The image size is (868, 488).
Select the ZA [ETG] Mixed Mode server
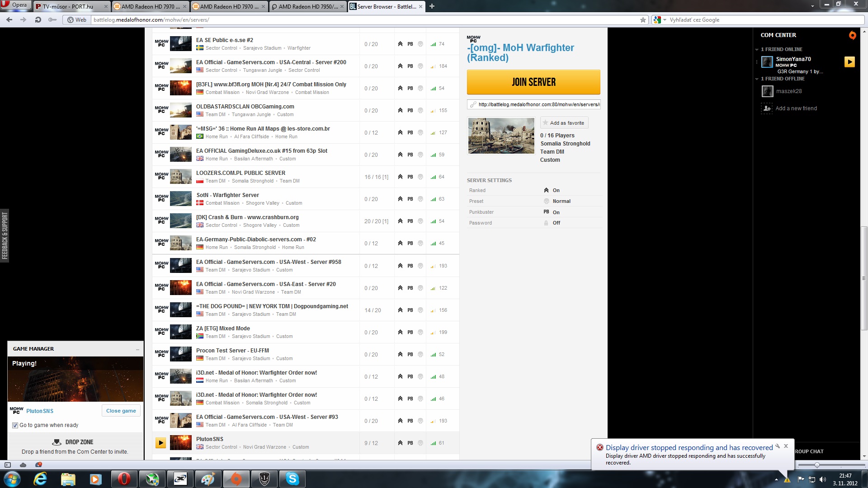pyautogui.click(x=306, y=332)
